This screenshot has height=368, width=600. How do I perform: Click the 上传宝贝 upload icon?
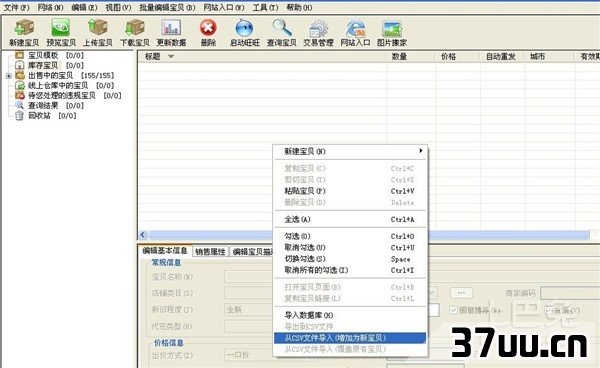coord(98,28)
